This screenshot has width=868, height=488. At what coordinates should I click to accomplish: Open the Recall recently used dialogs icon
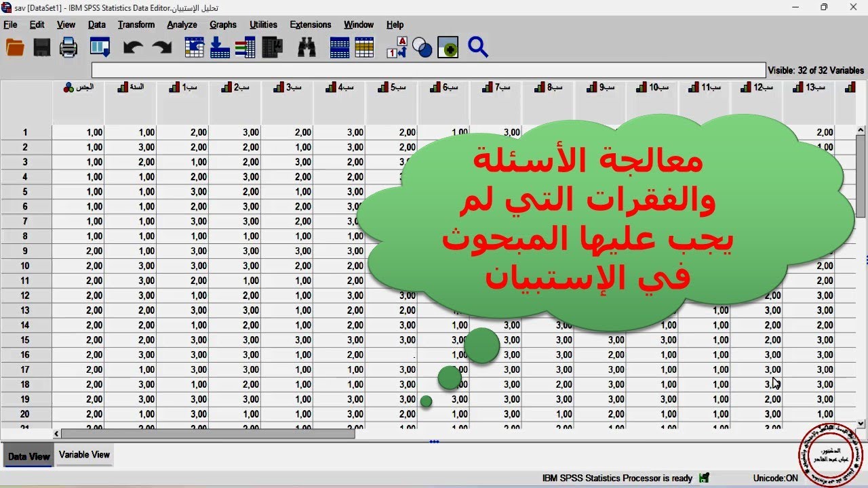coord(100,47)
